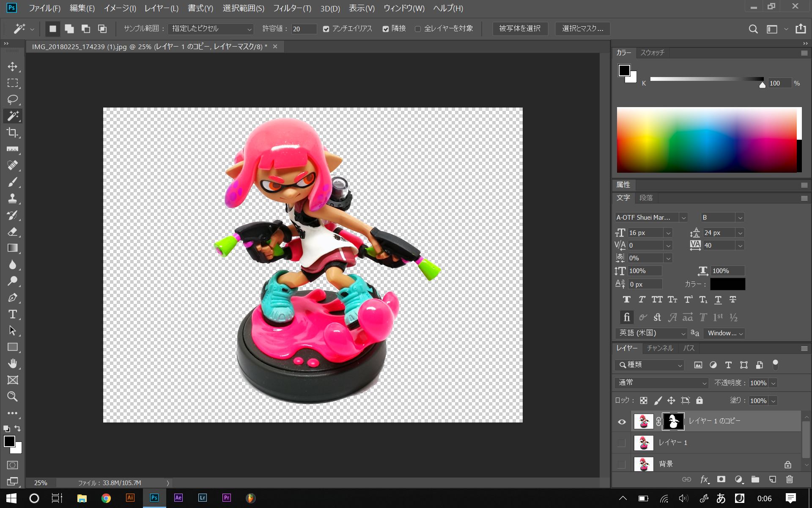Swap foreground and background colors

[x=18, y=428]
